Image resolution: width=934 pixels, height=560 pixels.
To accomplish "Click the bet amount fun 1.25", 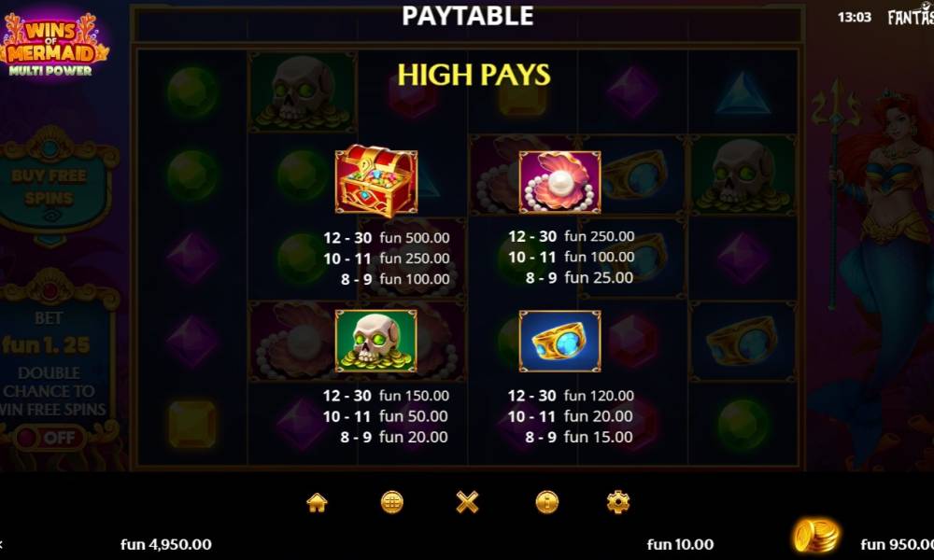I will pos(46,345).
